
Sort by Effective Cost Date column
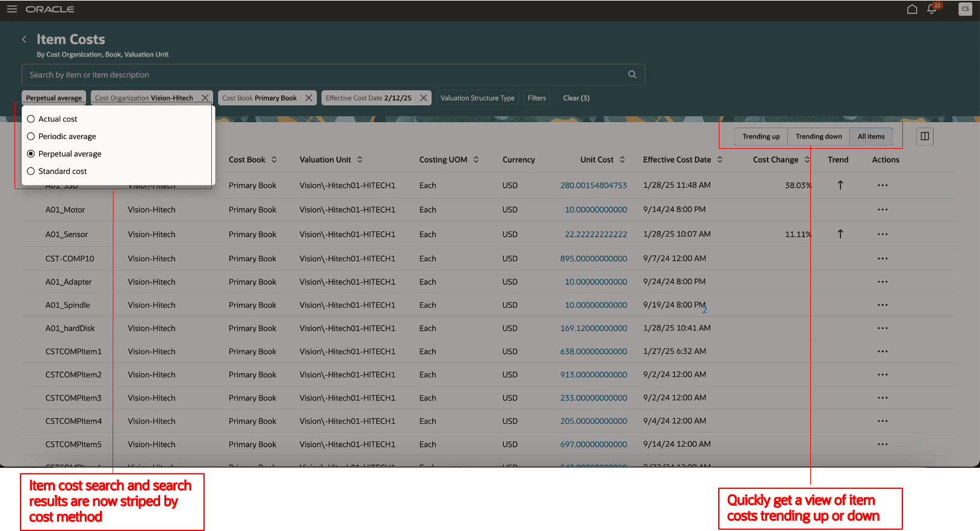(x=720, y=160)
